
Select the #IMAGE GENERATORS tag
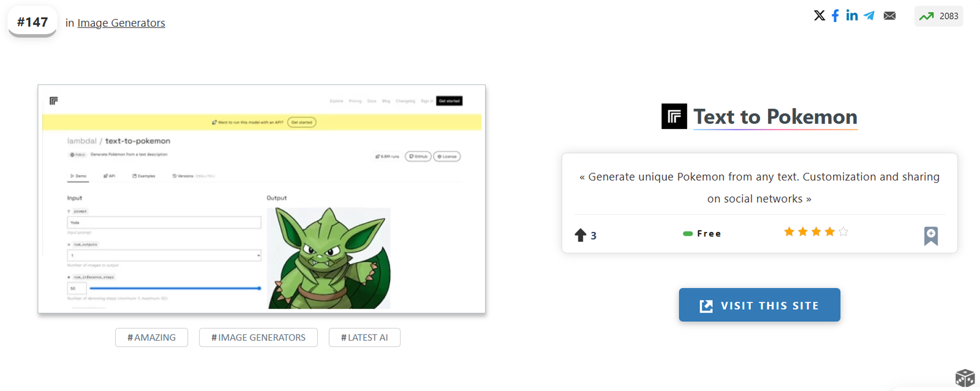point(258,338)
